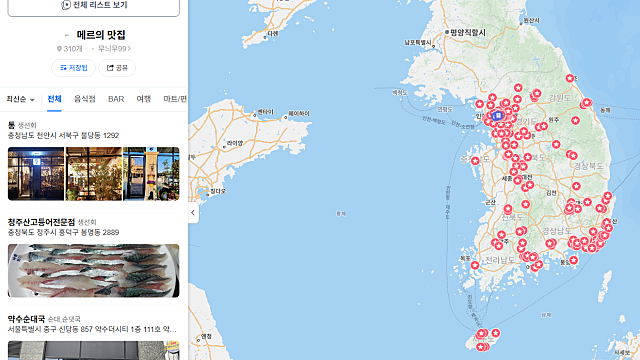640x360 pixels.
Task: Click the list title 메르의 맛집
Action: [x=101, y=35]
